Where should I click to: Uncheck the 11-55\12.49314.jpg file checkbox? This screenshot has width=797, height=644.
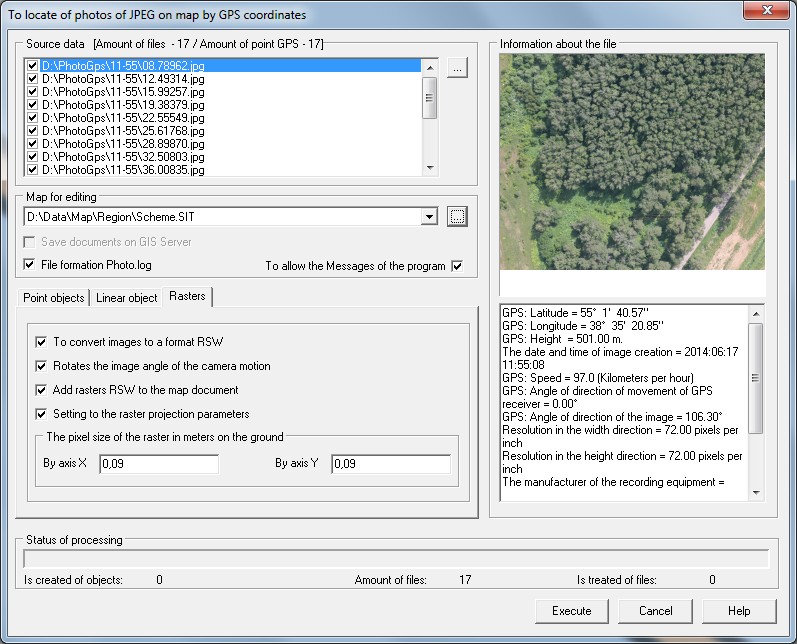point(33,78)
